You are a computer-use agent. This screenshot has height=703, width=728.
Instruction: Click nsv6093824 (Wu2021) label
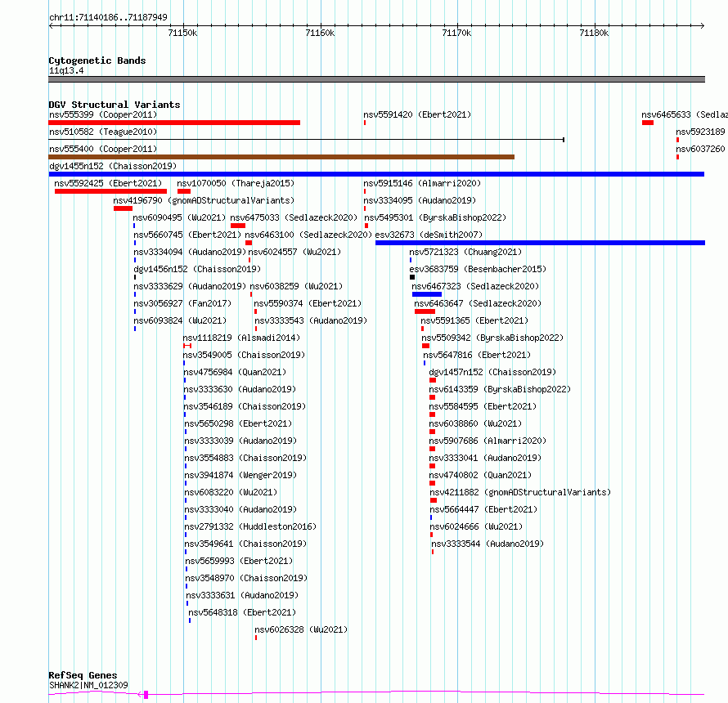tap(180, 320)
